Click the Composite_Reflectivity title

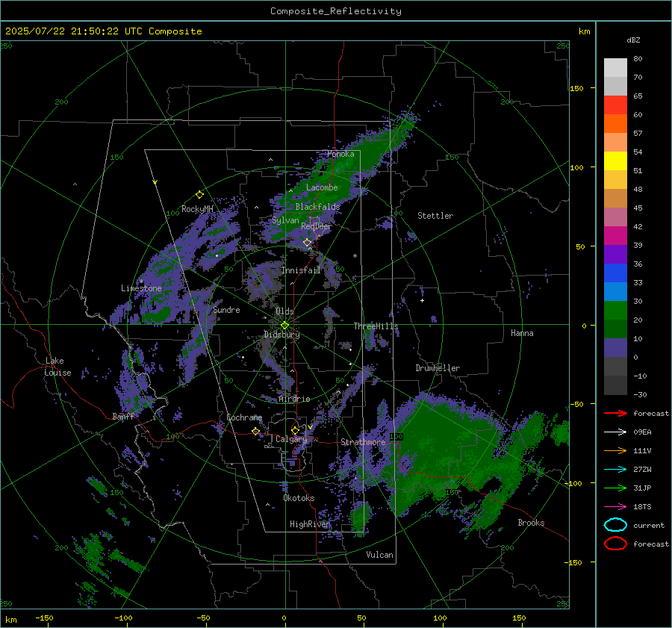pyautogui.click(x=336, y=11)
